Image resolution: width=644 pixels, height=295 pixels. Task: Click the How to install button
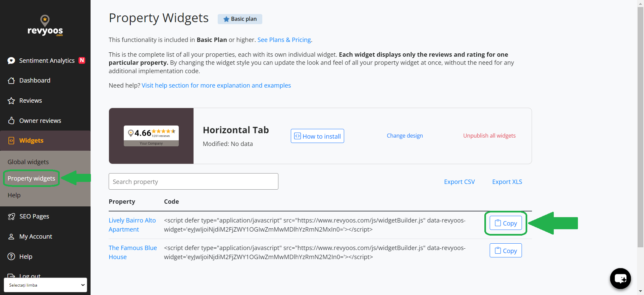coord(317,136)
